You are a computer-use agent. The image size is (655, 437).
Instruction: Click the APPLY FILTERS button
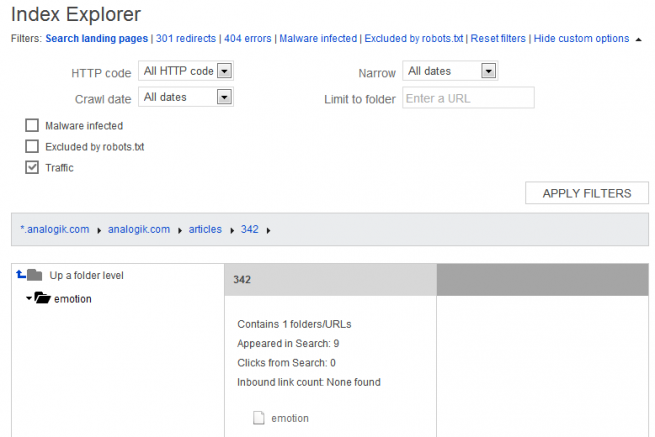point(586,193)
